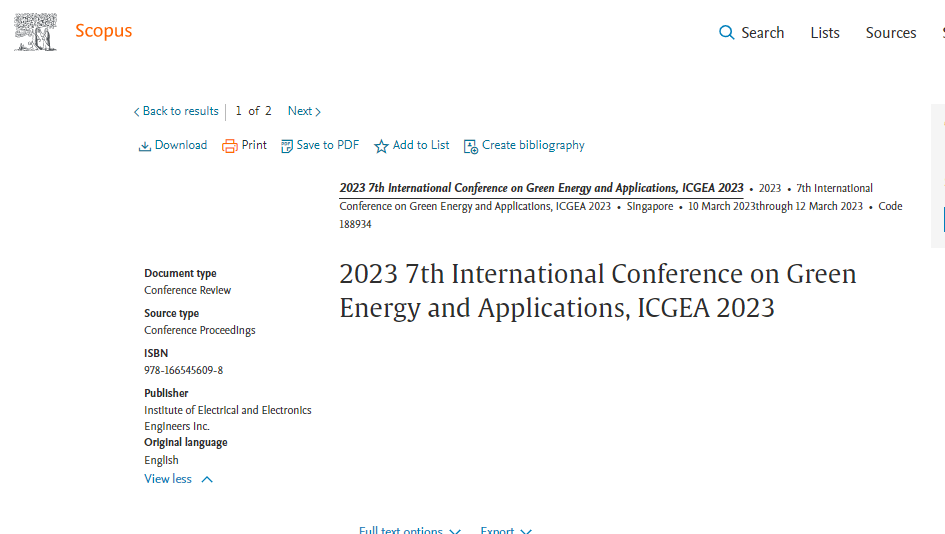Click the Add to List star icon
945x534 pixels.
point(381,146)
